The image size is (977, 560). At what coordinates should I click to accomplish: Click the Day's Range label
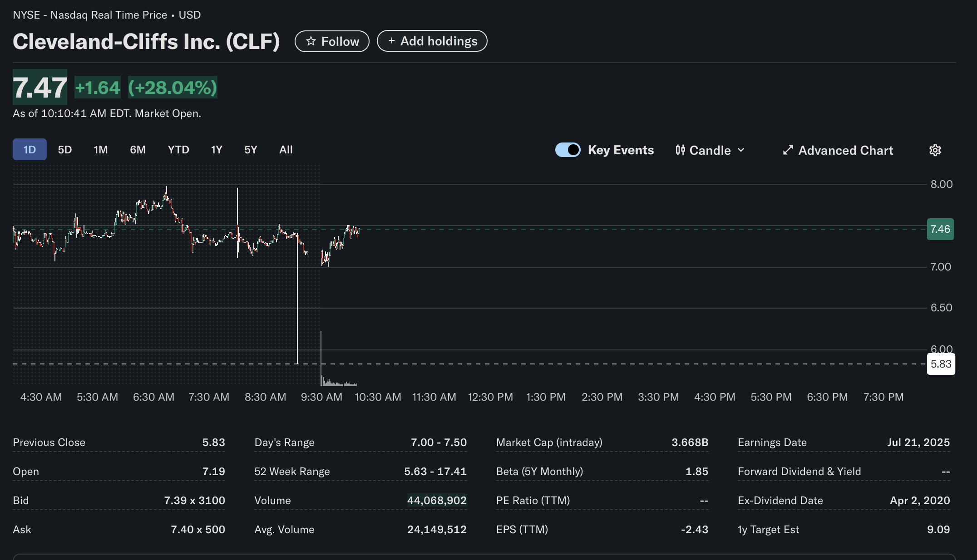pos(284,442)
